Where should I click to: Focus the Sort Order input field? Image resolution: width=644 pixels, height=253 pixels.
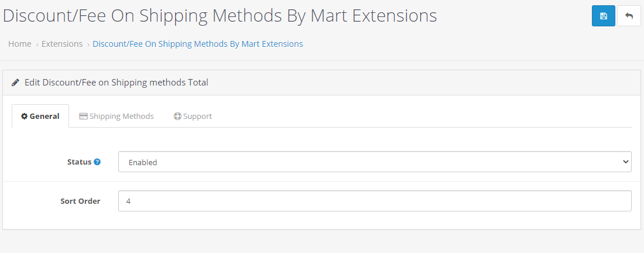click(375, 201)
